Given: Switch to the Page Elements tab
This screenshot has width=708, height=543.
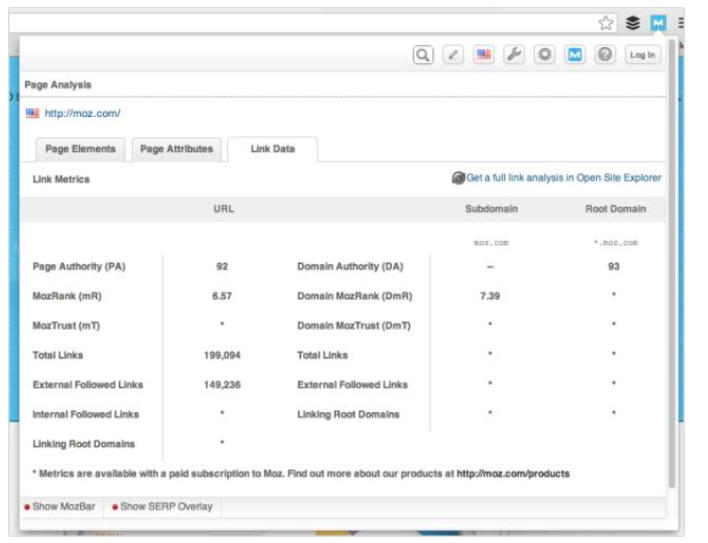Looking at the screenshot, I should [x=80, y=149].
